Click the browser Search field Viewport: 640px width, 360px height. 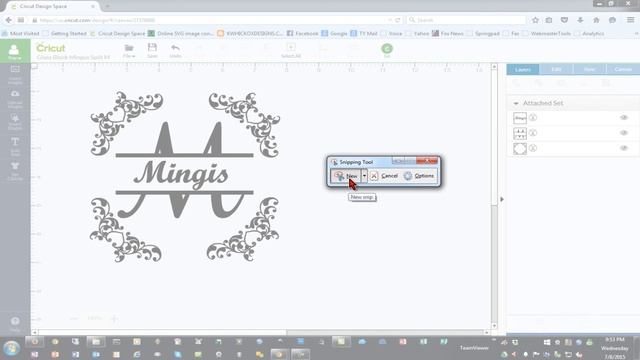(466, 20)
